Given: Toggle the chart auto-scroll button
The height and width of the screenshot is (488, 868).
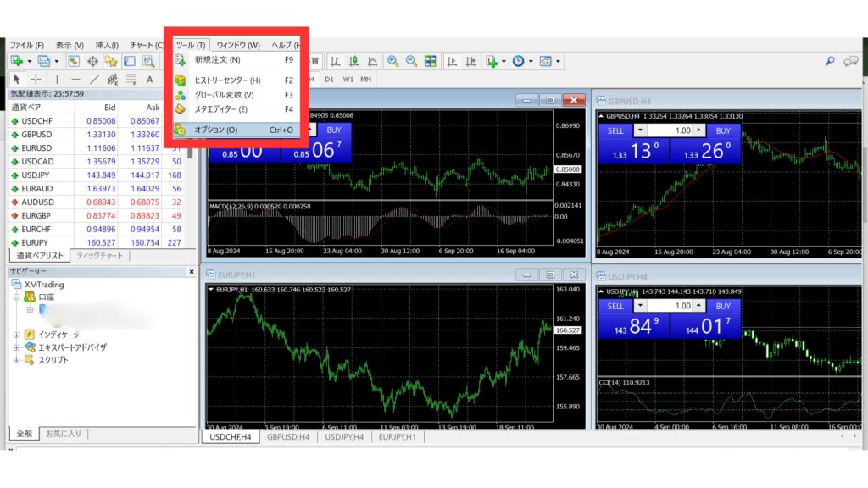Looking at the screenshot, I should [x=452, y=61].
